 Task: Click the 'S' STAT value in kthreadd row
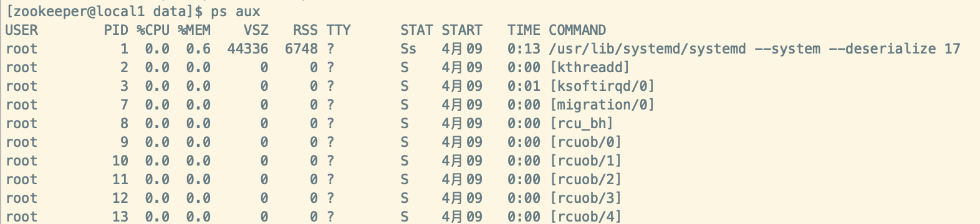405,67
